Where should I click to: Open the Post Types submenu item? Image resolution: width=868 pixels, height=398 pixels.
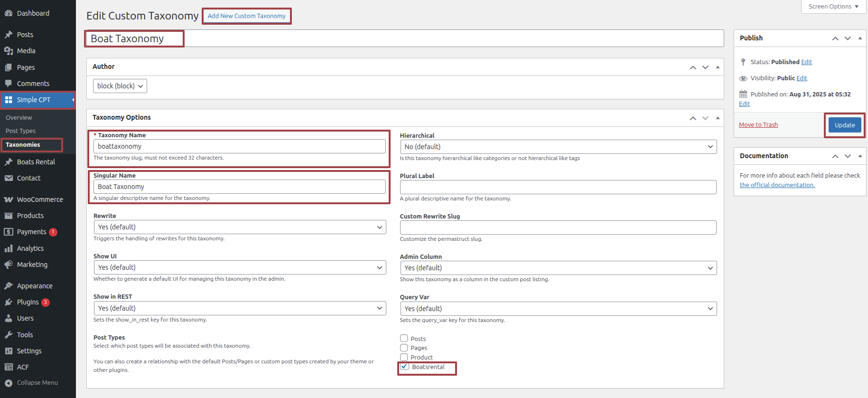click(20, 131)
